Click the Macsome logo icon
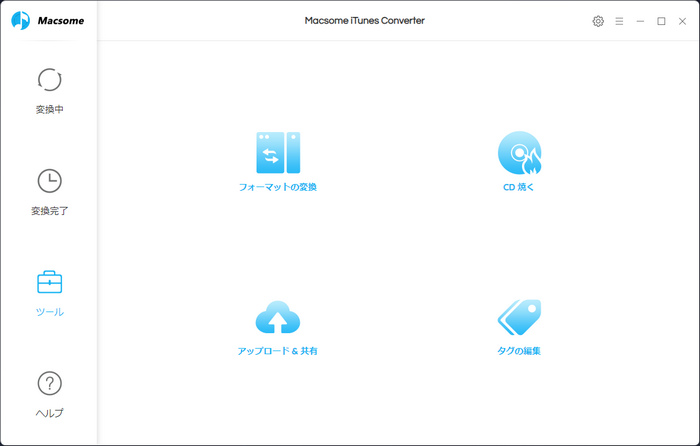Viewport: 700px width, 446px height. [x=21, y=21]
